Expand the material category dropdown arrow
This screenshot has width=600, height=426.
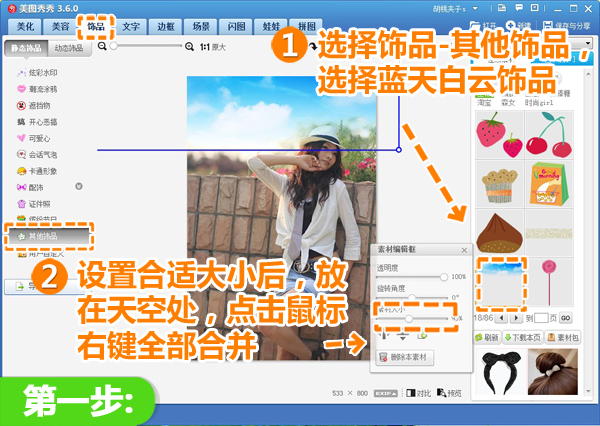click(588, 43)
